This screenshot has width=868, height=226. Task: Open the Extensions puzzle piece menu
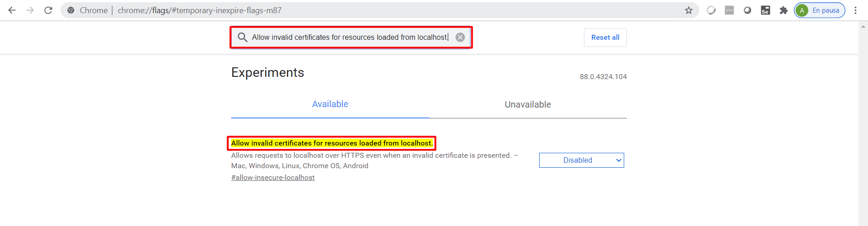click(x=783, y=10)
